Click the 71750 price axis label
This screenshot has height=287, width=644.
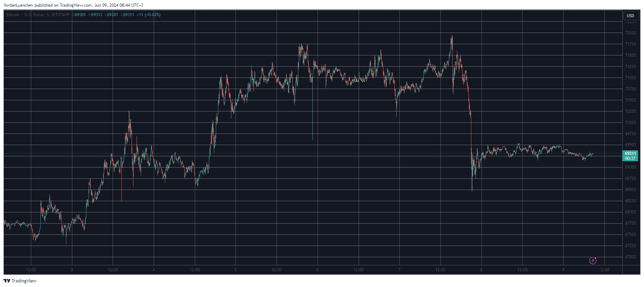[630, 44]
